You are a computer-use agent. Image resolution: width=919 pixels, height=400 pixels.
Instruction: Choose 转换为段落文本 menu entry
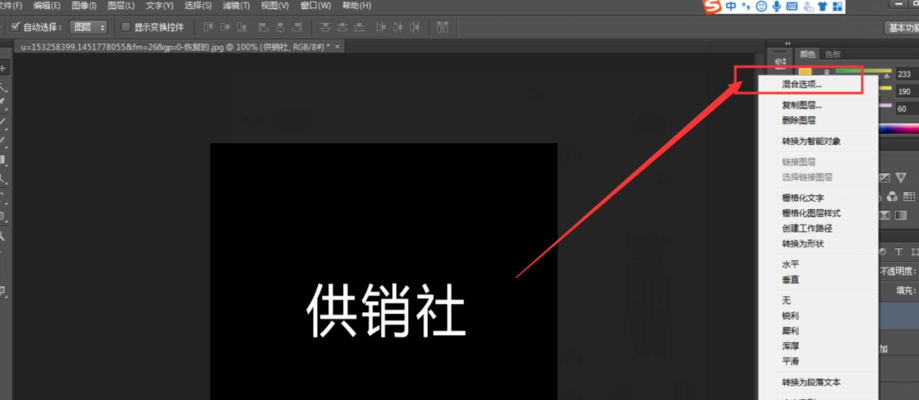[x=818, y=382]
